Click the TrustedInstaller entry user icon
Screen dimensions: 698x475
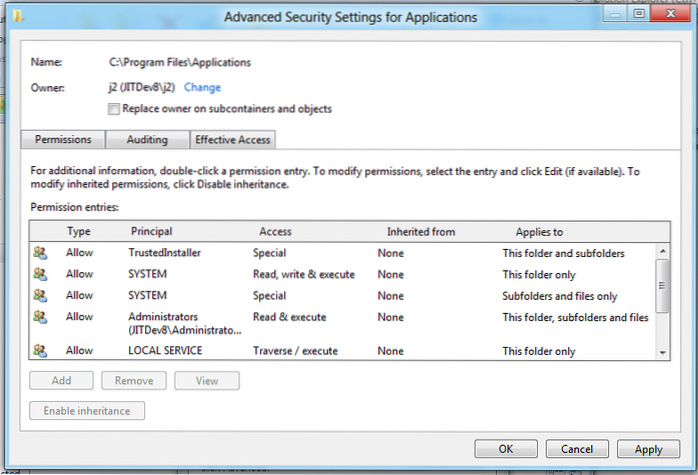tap(40, 253)
